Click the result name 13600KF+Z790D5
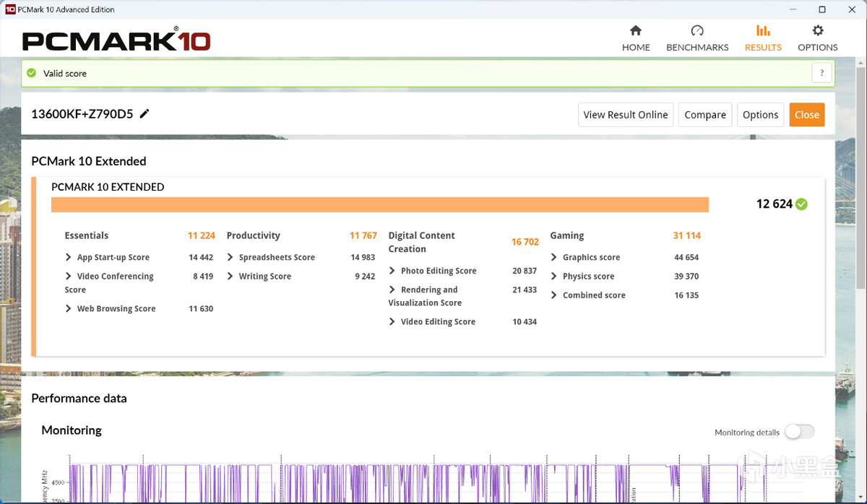 pos(82,113)
